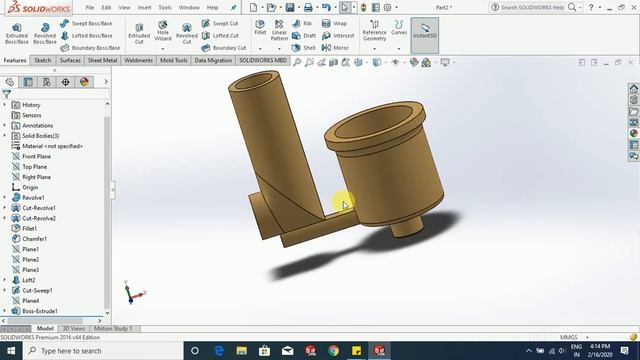Select the Intersect tool
640x360 pixels.
tap(338, 36)
